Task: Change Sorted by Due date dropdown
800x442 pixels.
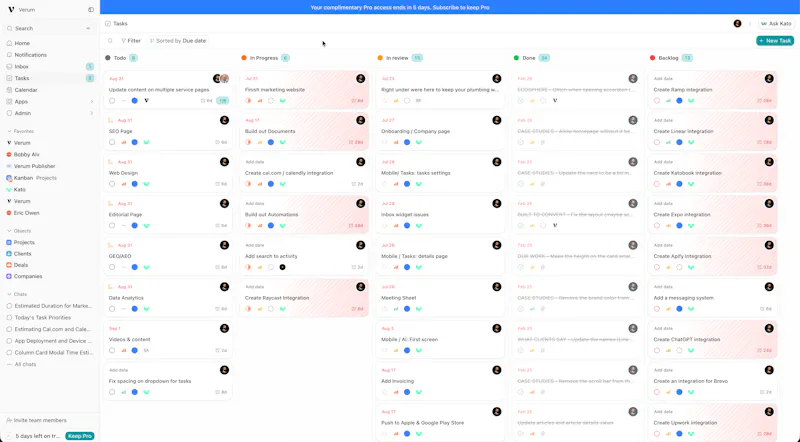Action: point(178,41)
